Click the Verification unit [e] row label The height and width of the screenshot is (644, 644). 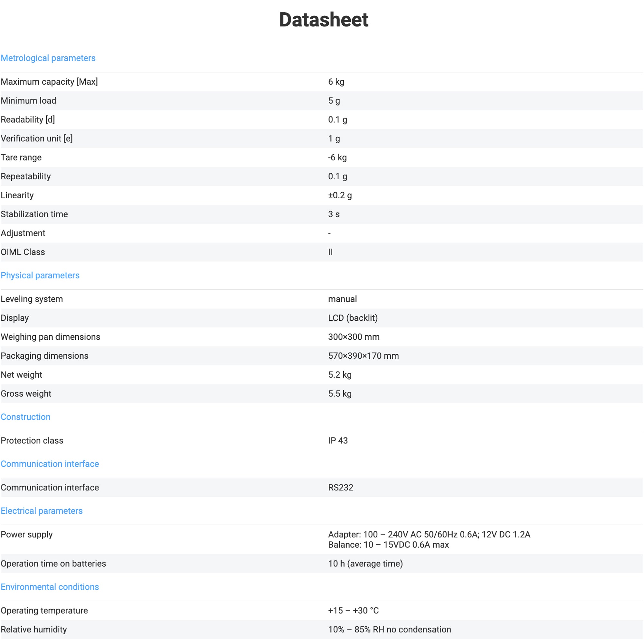click(37, 138)
